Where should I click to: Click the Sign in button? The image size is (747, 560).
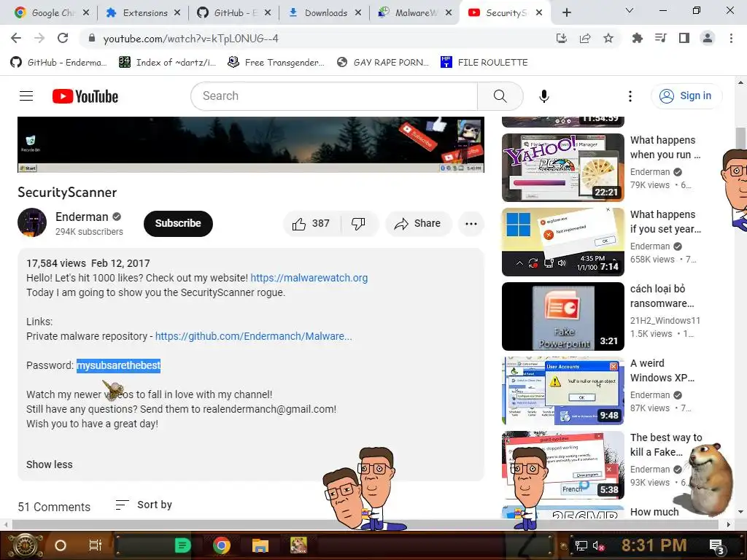tap(686, 96)
